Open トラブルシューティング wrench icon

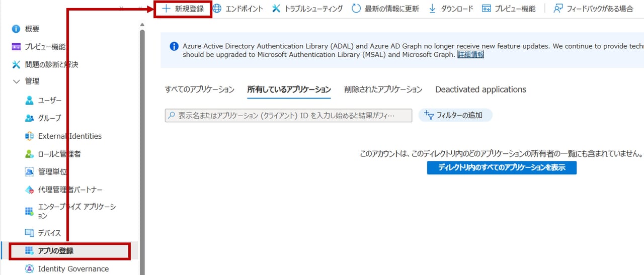(276, 9)
